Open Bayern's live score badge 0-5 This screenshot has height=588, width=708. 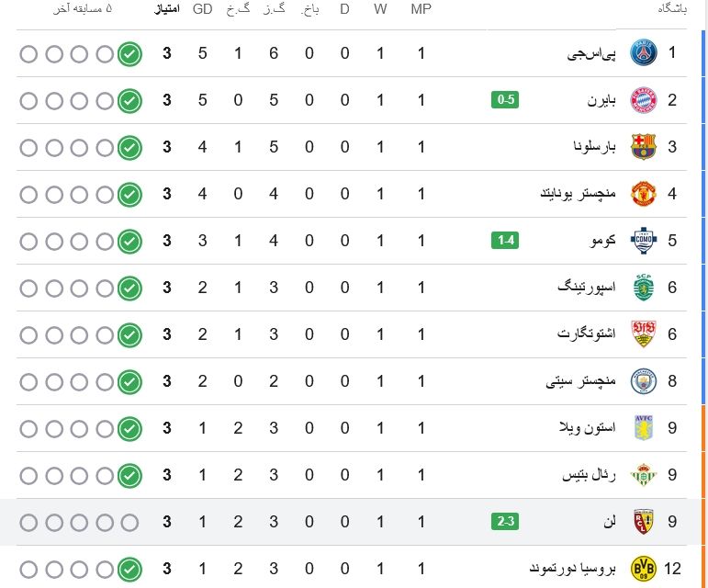505,99
